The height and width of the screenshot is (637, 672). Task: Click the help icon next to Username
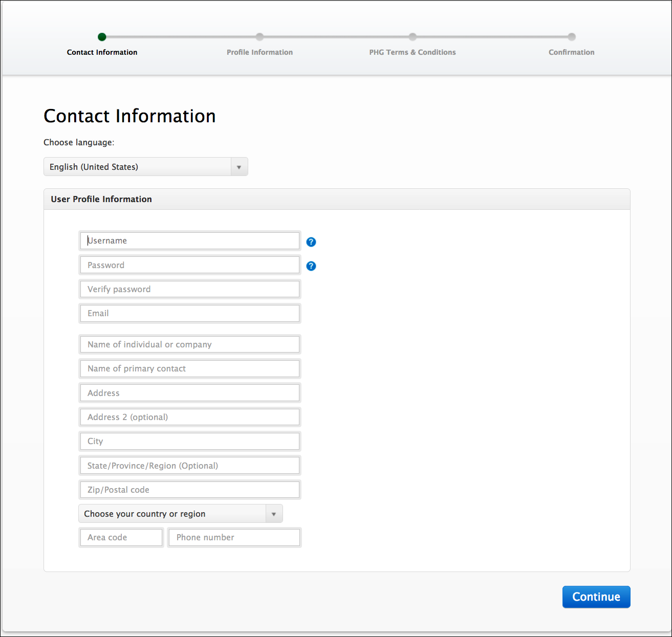311,242
